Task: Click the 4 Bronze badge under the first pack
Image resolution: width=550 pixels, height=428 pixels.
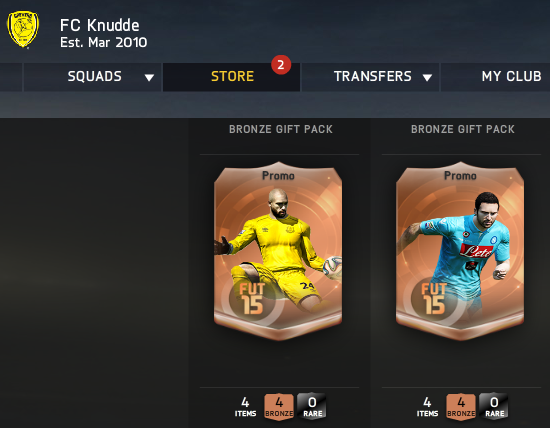Action: [x=279, y=406]
